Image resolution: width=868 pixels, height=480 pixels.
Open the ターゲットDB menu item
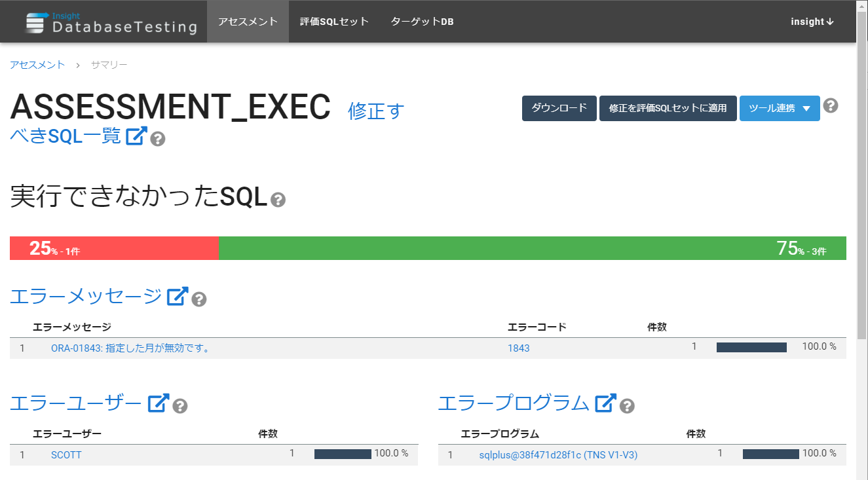pyautogui.click(x=422, y=22)
